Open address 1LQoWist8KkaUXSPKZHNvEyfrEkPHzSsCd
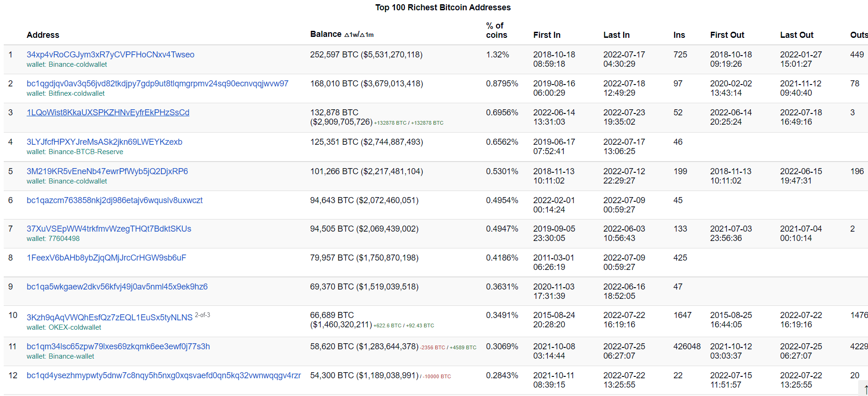Image resolution: width=868 pixels, height=396 pixels. (x=108, y=113)
